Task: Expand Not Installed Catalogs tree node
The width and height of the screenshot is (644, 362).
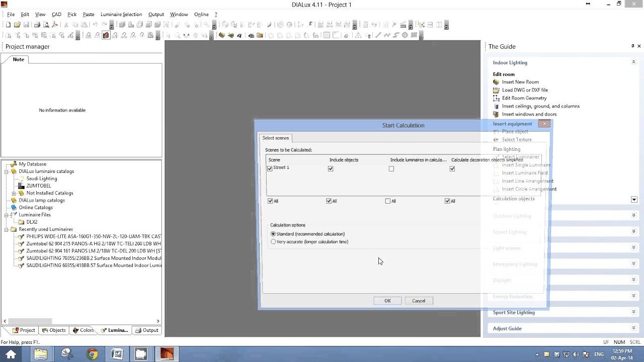Action: click(14, 193)
